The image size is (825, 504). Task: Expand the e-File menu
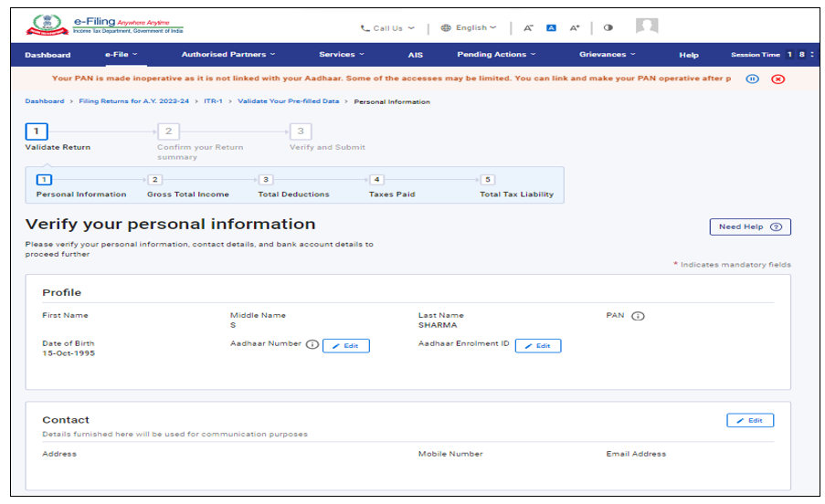pyautogui.click(x=121, y=55)
